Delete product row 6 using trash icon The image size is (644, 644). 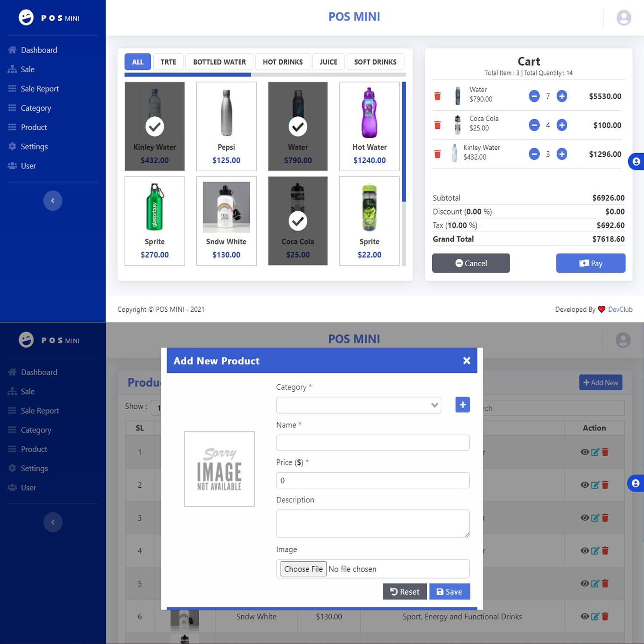(605, 617)
